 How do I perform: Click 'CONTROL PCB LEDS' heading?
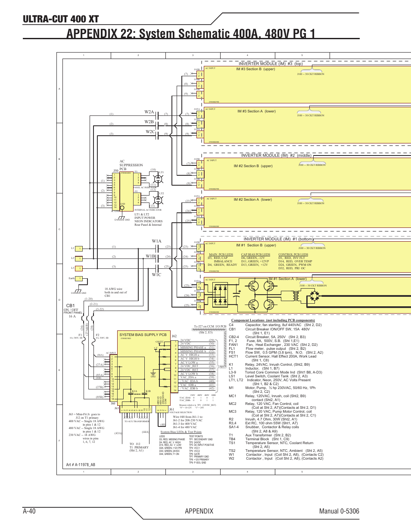pos(293,255)
